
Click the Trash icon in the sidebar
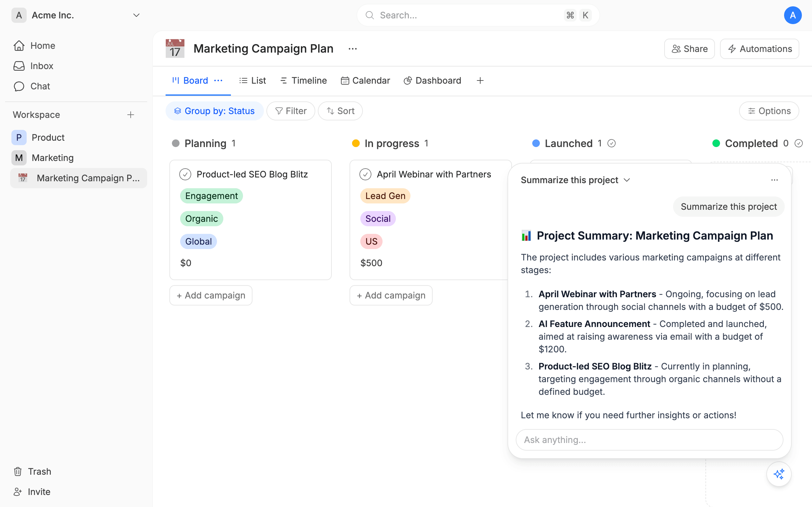18,472
